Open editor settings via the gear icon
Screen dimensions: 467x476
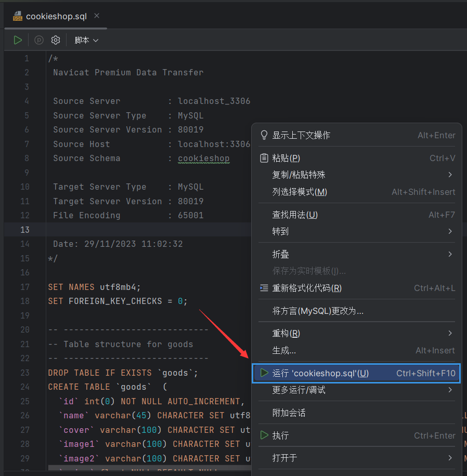pos(56,39)
